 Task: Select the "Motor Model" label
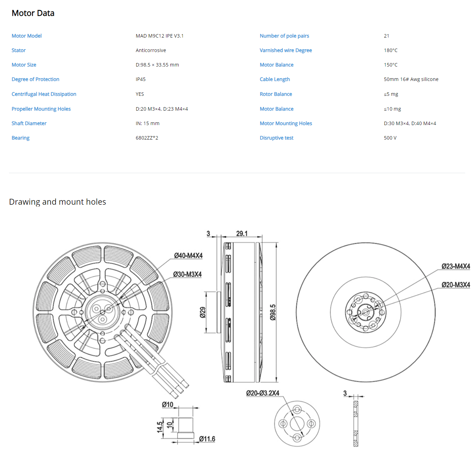point(27,36)
